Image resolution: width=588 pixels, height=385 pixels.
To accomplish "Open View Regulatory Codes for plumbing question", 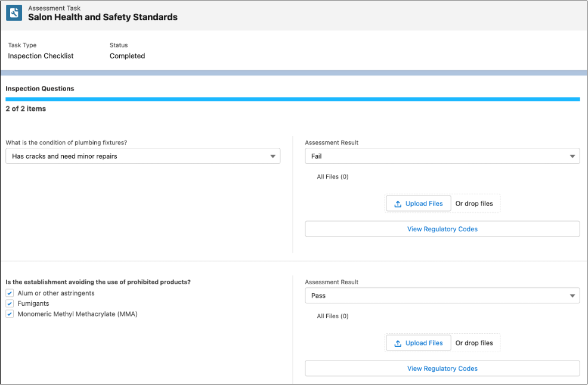I will 442,229.
